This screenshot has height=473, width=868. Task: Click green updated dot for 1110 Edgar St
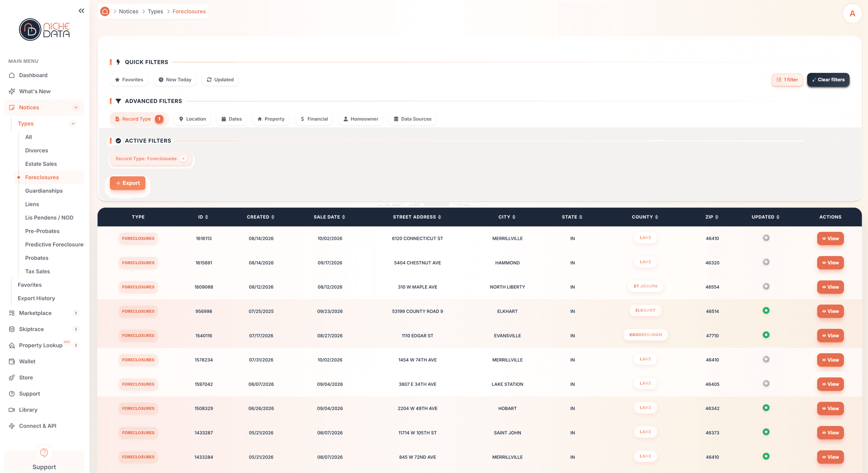point(766,335)
